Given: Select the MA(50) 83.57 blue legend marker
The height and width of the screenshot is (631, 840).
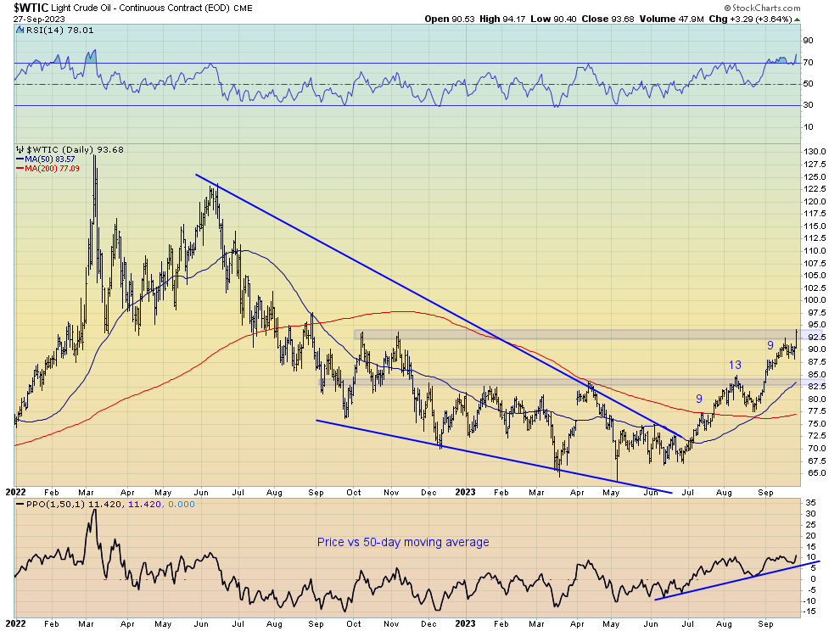Looking at the screenshot, I should pyautogui.click(x=21, y=158).
